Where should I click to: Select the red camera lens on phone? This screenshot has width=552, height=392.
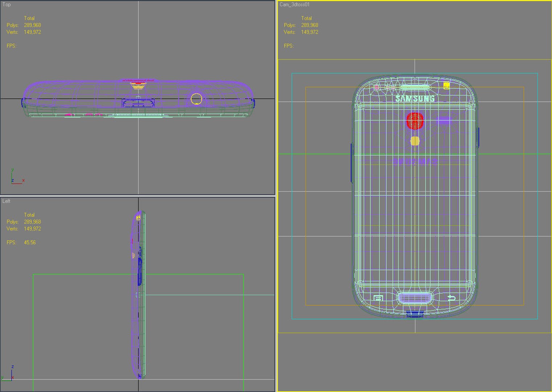pyautogui.click(x=415, y=121)
